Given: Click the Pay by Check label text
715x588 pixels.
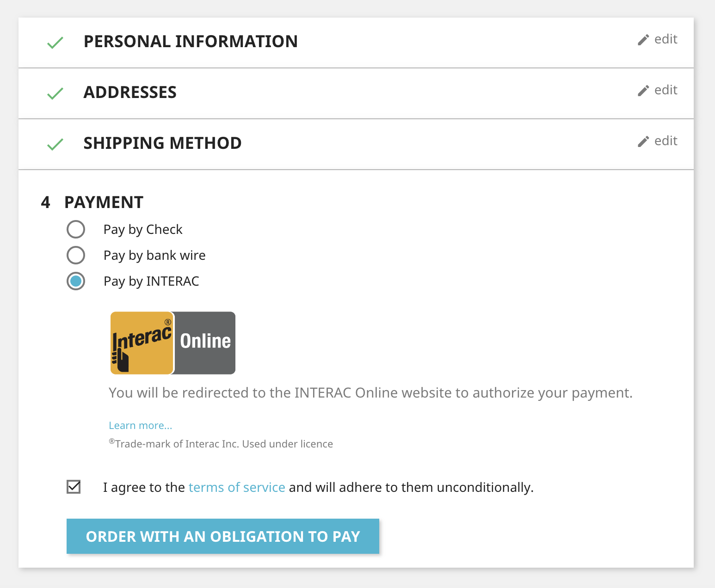Looking at the screenshot, I should pos(143,229).
